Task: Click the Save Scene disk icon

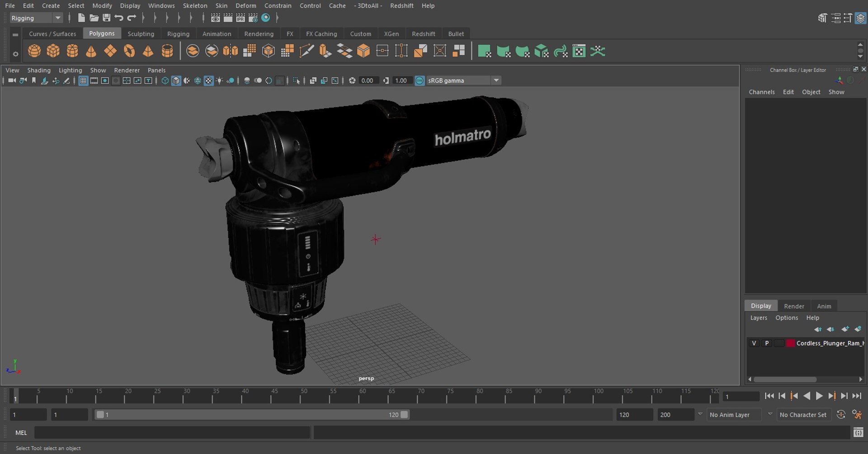Action: point(107,18)
